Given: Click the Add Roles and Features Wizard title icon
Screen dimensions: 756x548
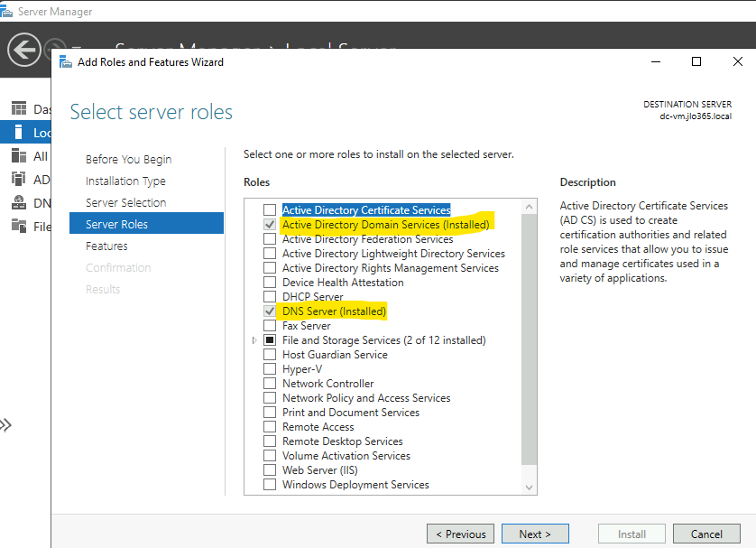Looking at the screenshot, I should coord(66,62).
